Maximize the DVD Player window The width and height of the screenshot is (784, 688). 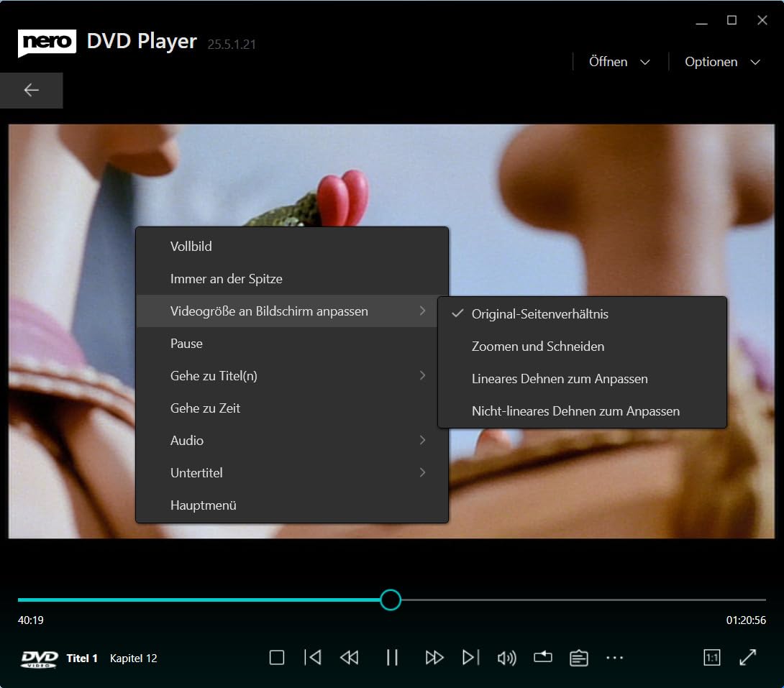[731, 20]
